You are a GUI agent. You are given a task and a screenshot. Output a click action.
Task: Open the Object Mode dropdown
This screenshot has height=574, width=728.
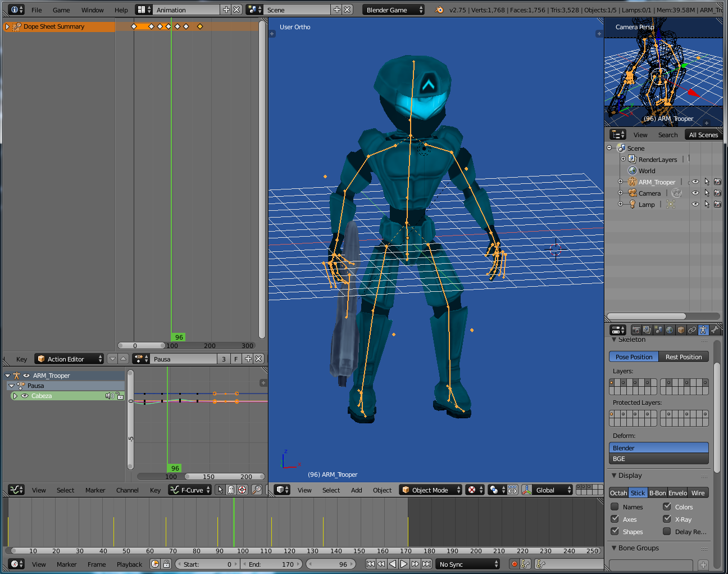tap(430, 490)
